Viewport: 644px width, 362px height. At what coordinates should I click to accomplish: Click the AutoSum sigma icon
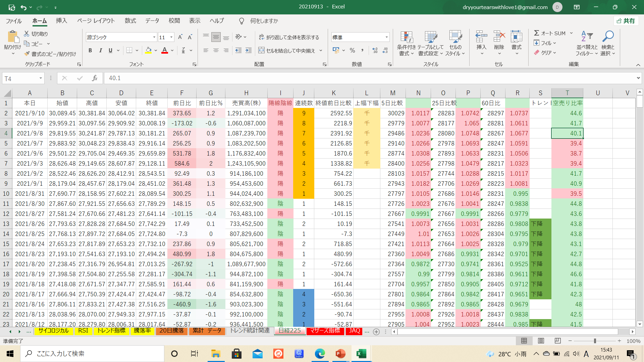click(537, 33)
